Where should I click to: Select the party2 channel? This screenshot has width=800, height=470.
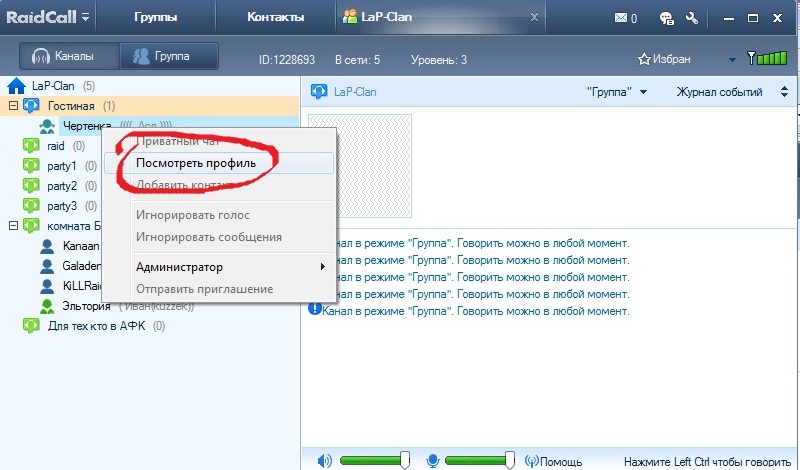click(x=62, y=186)
